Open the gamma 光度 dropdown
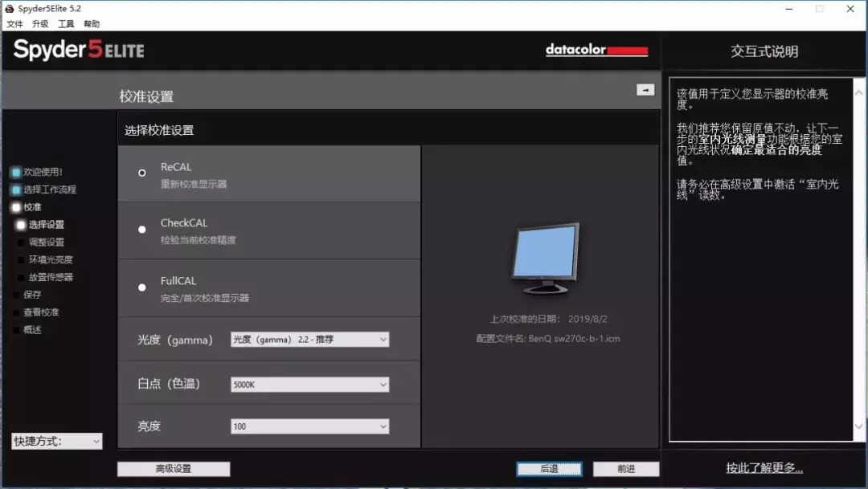 pos(310,340)
